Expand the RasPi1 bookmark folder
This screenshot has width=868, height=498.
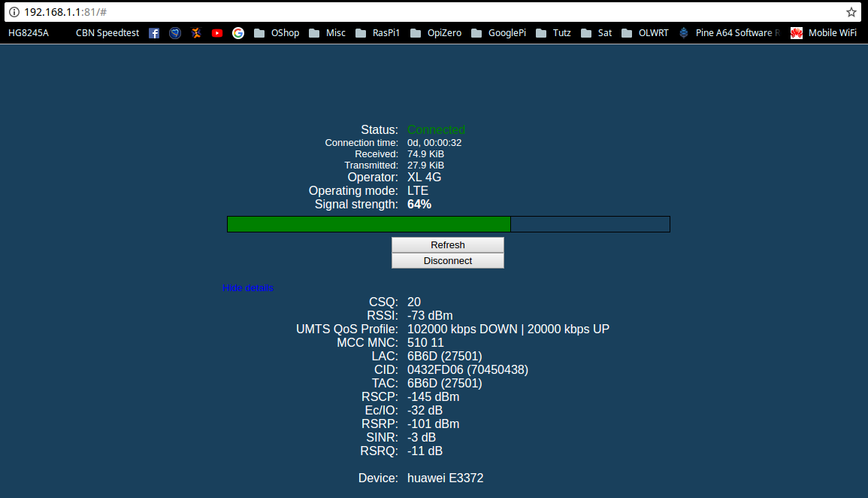click(x=377, y=33)
